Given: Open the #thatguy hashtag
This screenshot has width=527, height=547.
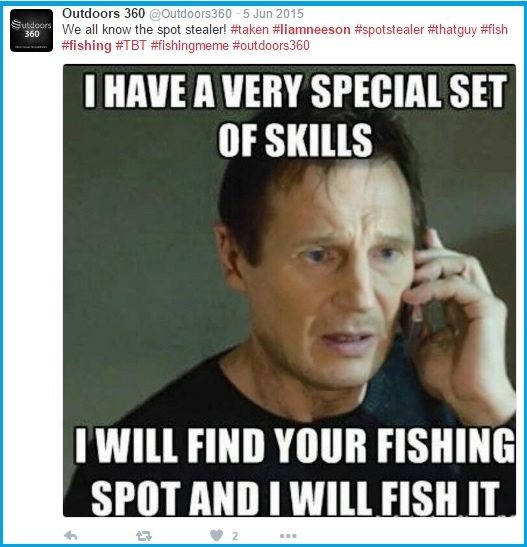Looking at the screenshot, I should click(x=452, y=30).
